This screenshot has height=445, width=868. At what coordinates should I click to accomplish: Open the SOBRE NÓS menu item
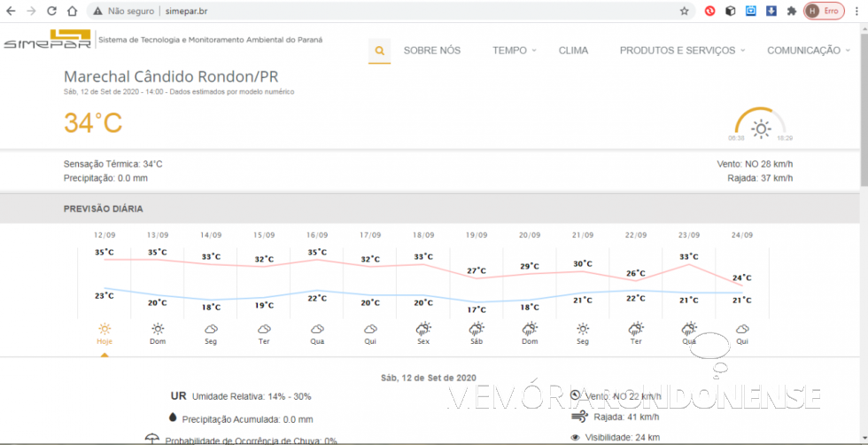432,51
